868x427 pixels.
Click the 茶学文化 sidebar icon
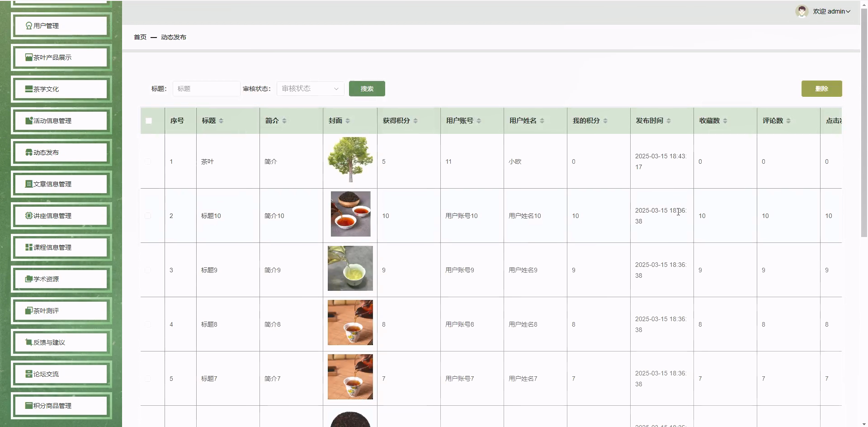pos(29,89)
